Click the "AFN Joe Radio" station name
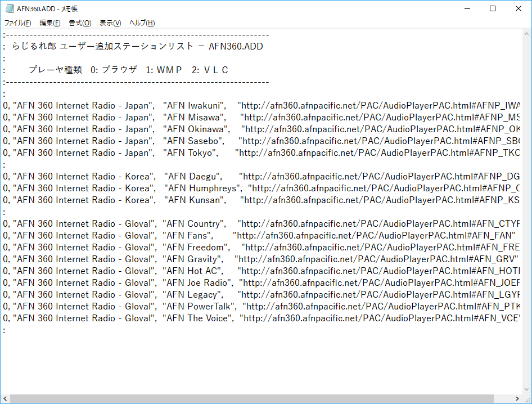Screen dimensions: 532x404 click(x=198, y=283)
